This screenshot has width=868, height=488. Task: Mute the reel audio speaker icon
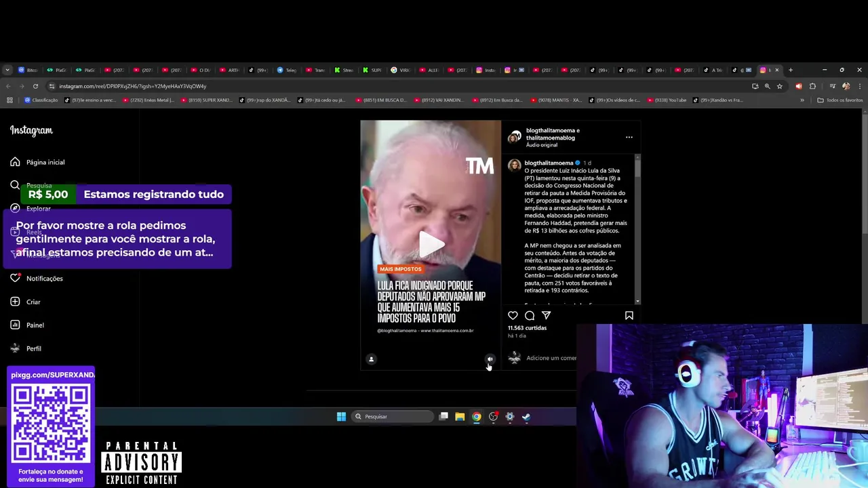490,359
